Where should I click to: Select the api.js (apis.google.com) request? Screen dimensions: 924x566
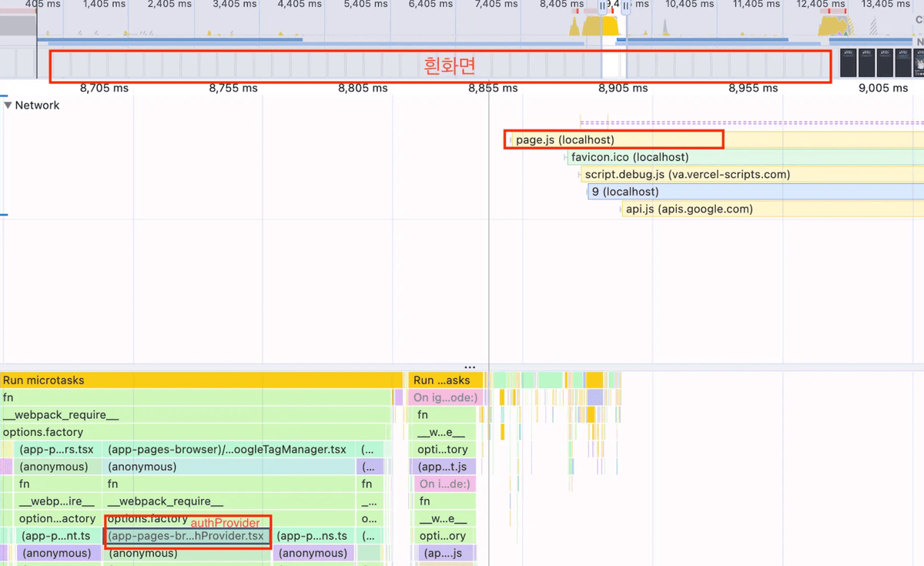[x=688, y=209]
